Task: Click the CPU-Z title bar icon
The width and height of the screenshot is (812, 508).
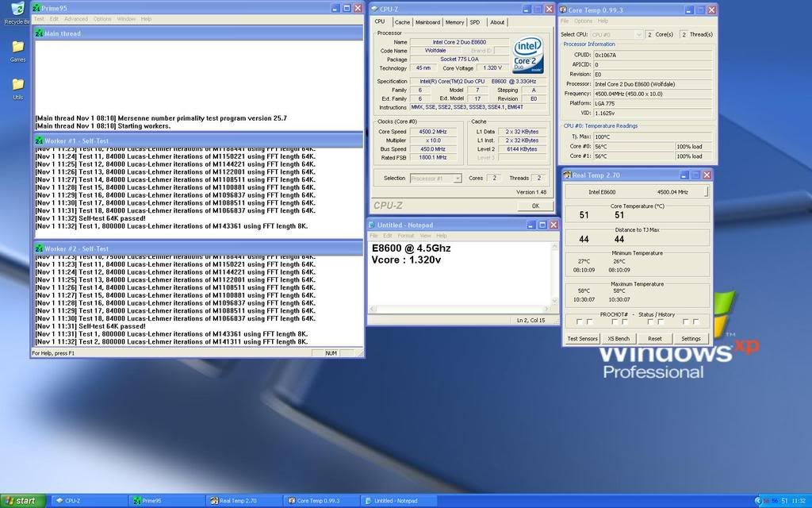Action: coord(374,9)
